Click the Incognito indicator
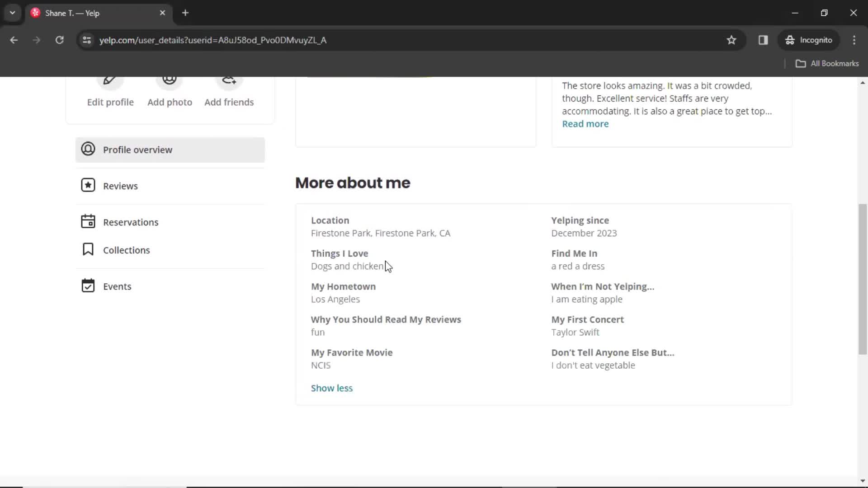Viewport: 868px width, 488px height. 809,40
